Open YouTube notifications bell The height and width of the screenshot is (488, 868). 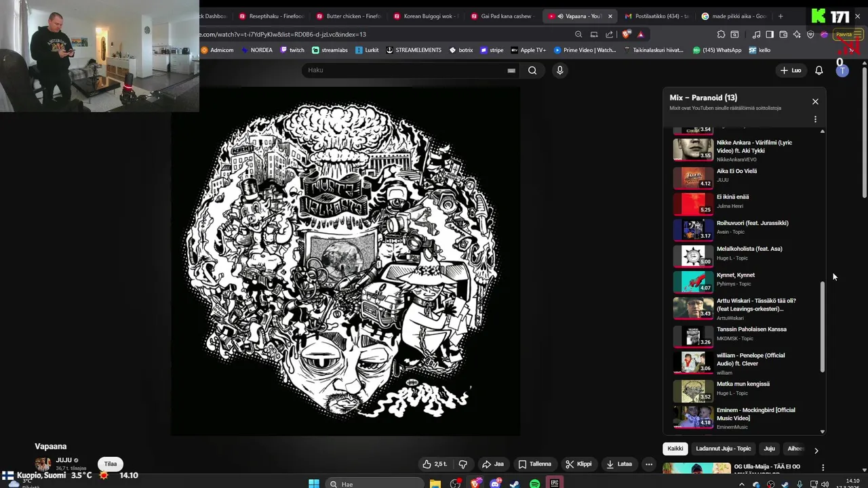click(819, 70)
